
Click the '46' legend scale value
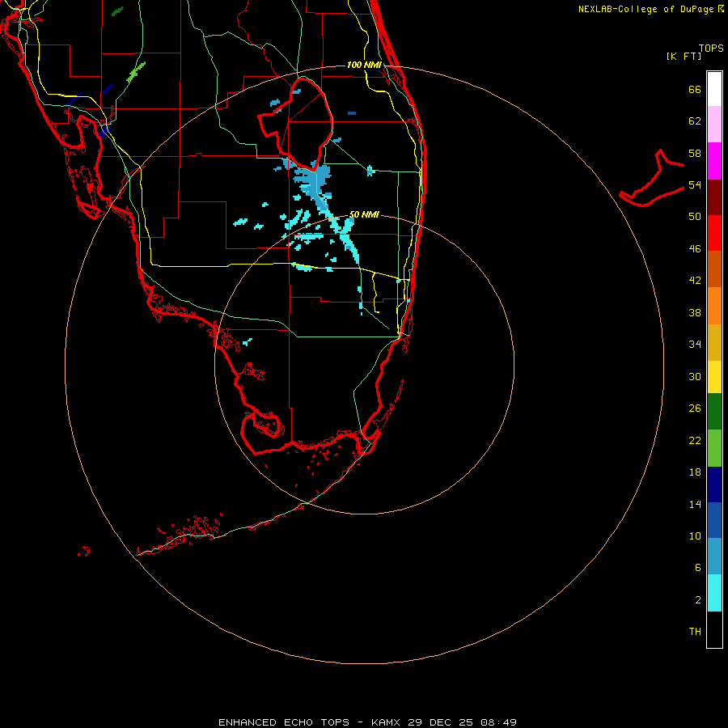pos(695,248)
